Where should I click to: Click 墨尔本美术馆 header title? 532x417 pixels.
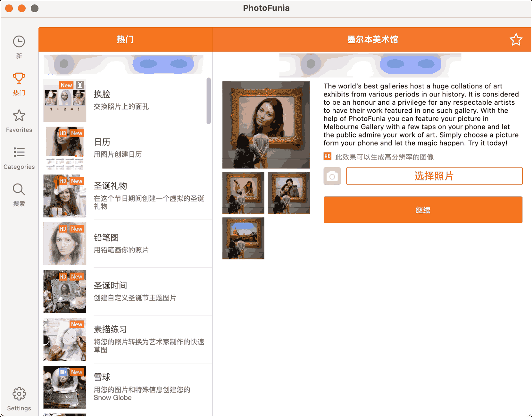point(372,40)
